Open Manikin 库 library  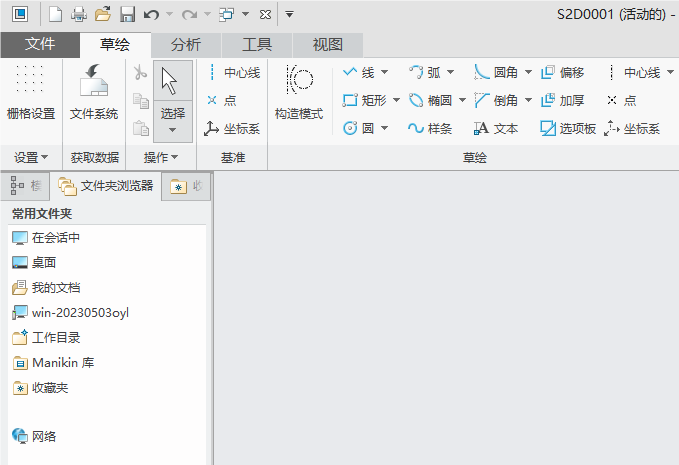(x=53, y=363)
